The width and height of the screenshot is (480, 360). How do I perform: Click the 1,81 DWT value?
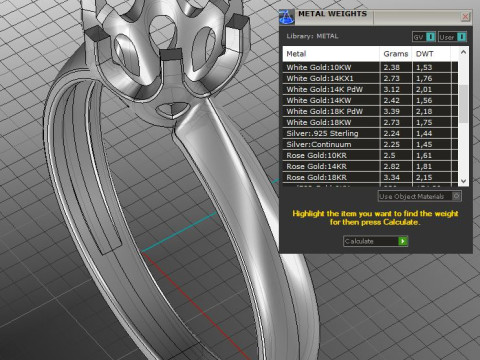click(424, 166)
